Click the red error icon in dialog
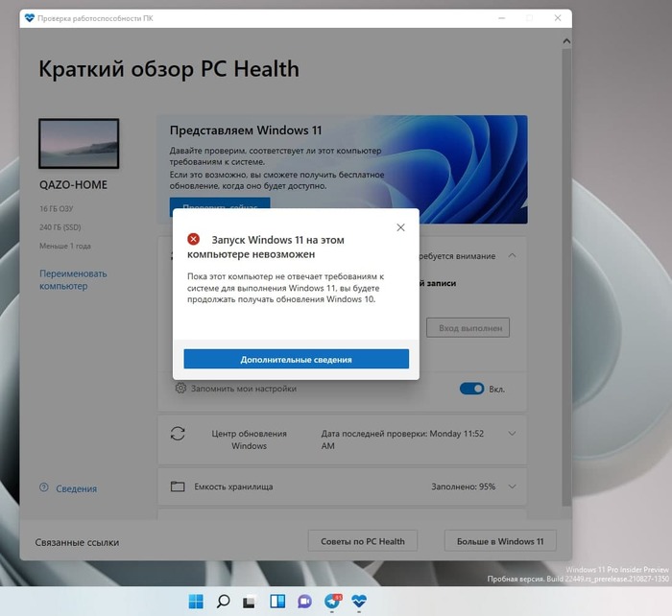This screenshot has width=672, height=616. click(194, 239)
